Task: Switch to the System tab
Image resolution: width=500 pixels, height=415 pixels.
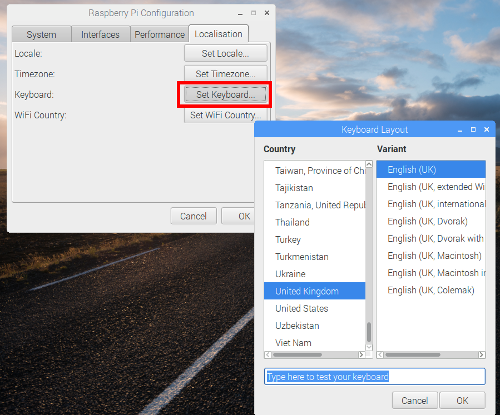Action: (41, 34)
